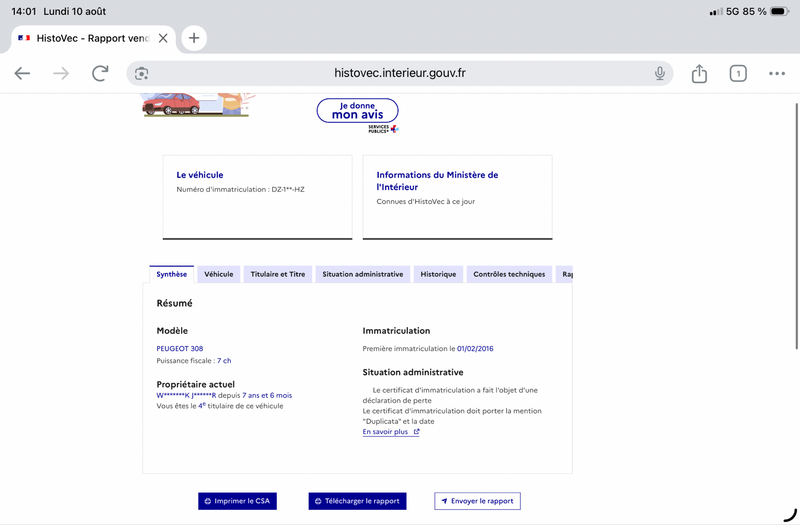Click the battery indicator in status bar
This screenshot has height=525, width=800.
pos(780,11)
